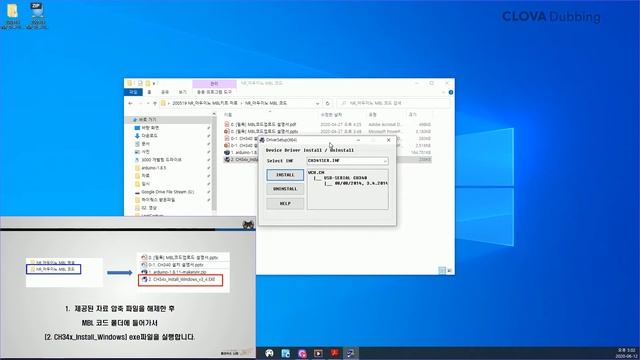The width and height of the screenshot is (640, 360).
Task: Click the DriverSetup active taskbar icon
Action: pyautogui.click(x=351, y=353)
